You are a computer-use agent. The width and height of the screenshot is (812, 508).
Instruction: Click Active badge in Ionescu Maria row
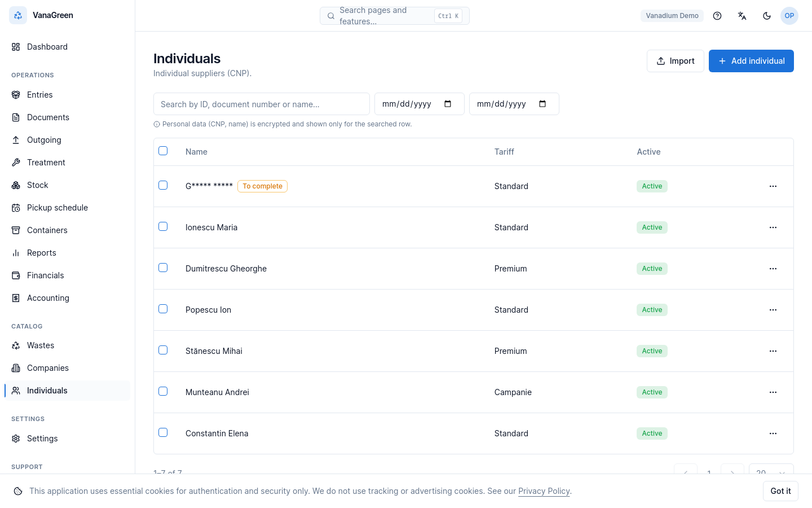(x=652, y=227)
